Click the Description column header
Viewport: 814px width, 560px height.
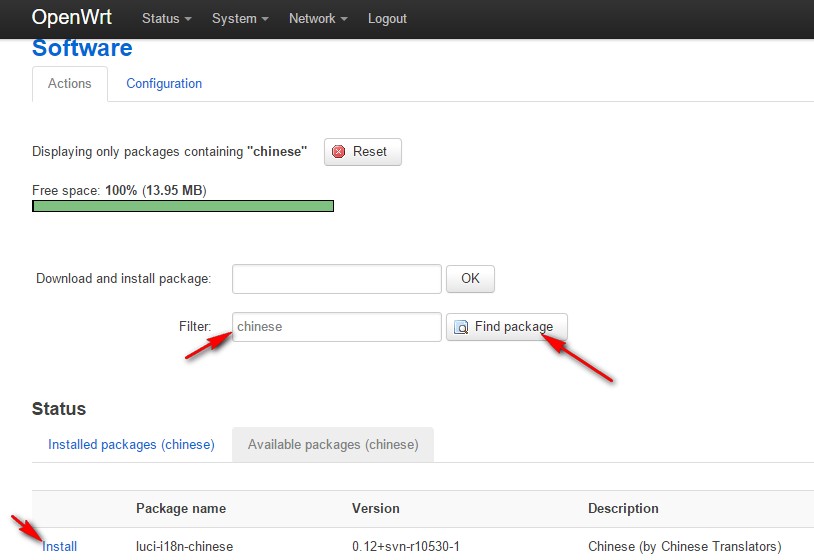tap(623, 509)
